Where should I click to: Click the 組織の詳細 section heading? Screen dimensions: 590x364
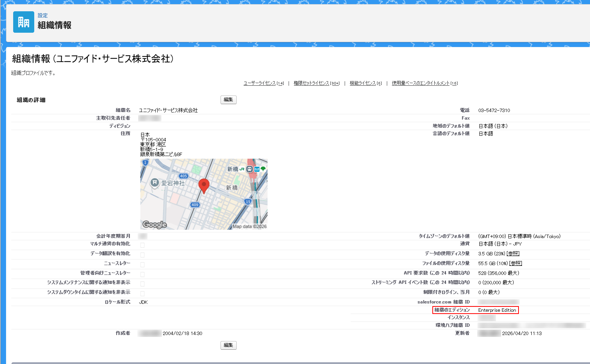tap(31, 100)
